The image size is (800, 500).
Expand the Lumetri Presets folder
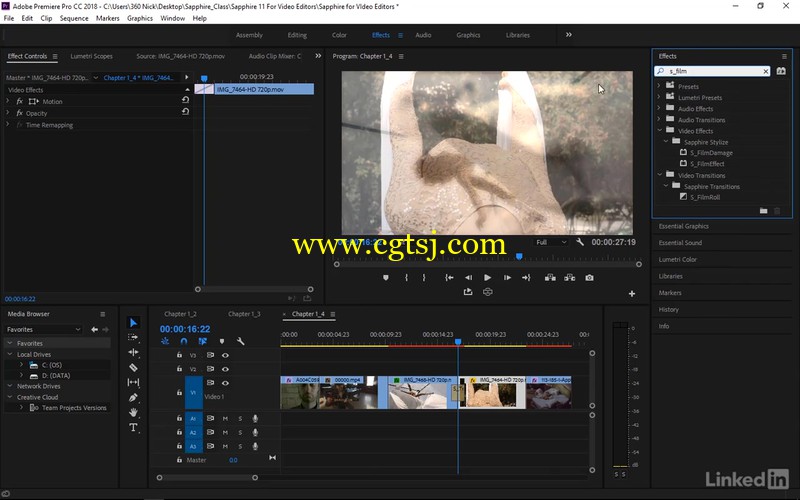(x=659, y=97)
